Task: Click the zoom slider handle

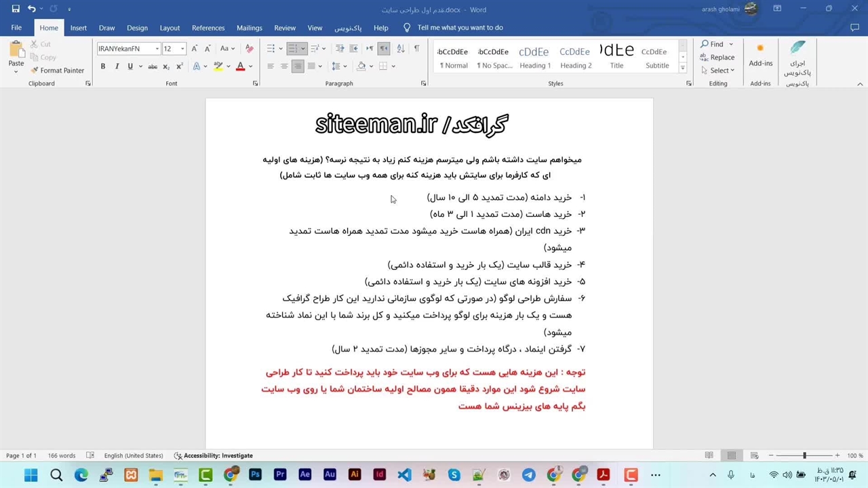Action: pos(804,455)
